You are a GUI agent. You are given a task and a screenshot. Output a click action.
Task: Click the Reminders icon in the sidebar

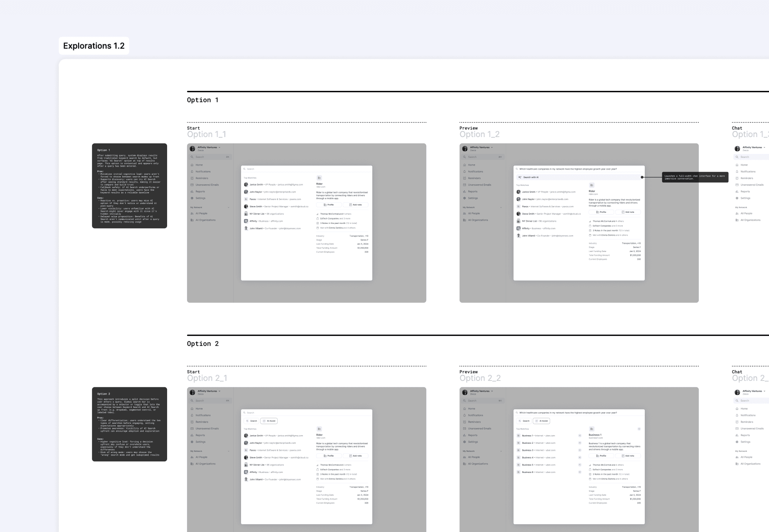192,178
